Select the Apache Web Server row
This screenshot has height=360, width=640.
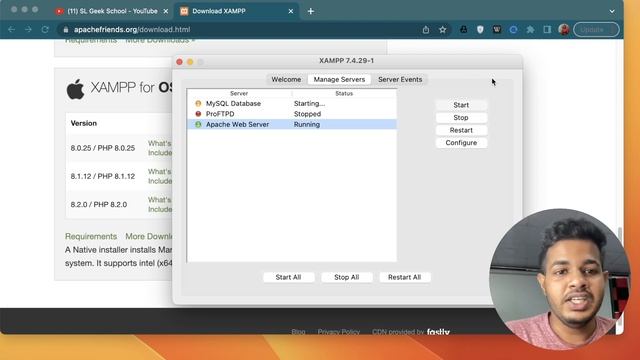coord(291,124)
